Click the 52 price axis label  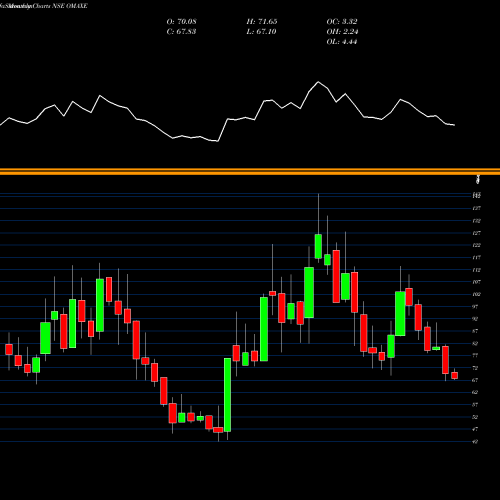475,417
